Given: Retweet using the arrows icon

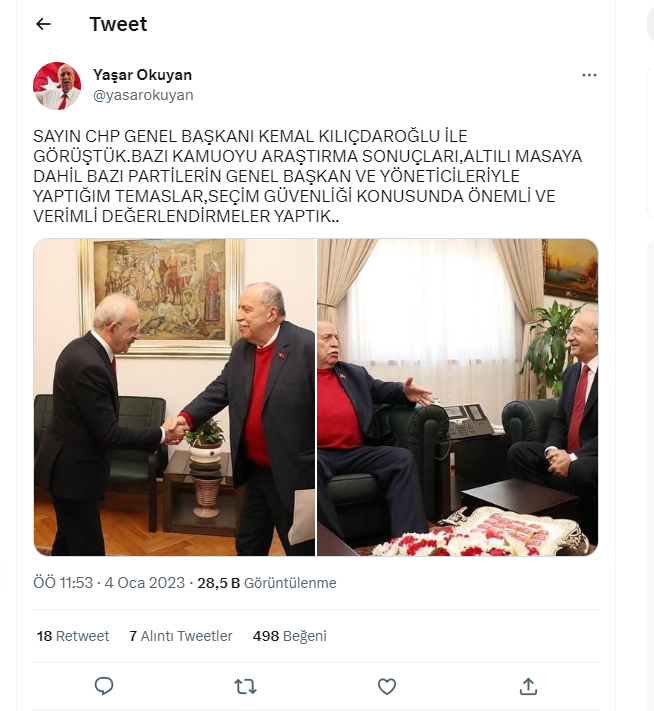Looking at the screenshot, I should 245,687.
